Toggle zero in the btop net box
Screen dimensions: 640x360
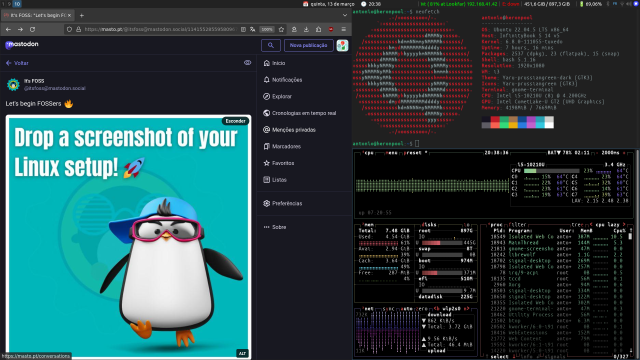422,309
